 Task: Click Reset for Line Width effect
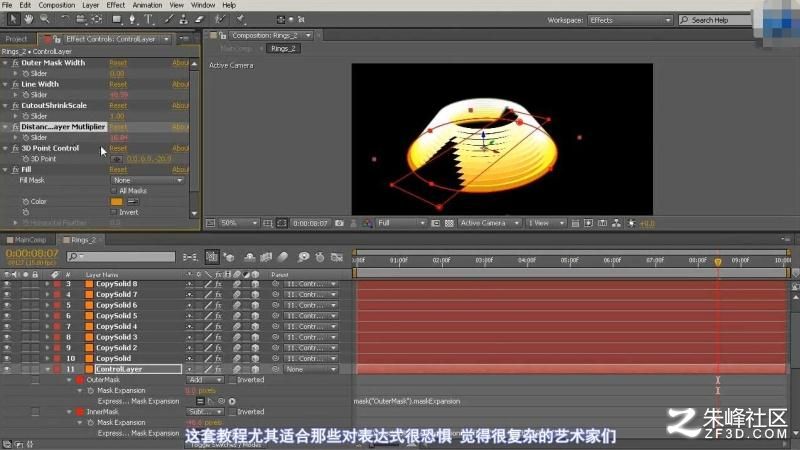point(118,84)
